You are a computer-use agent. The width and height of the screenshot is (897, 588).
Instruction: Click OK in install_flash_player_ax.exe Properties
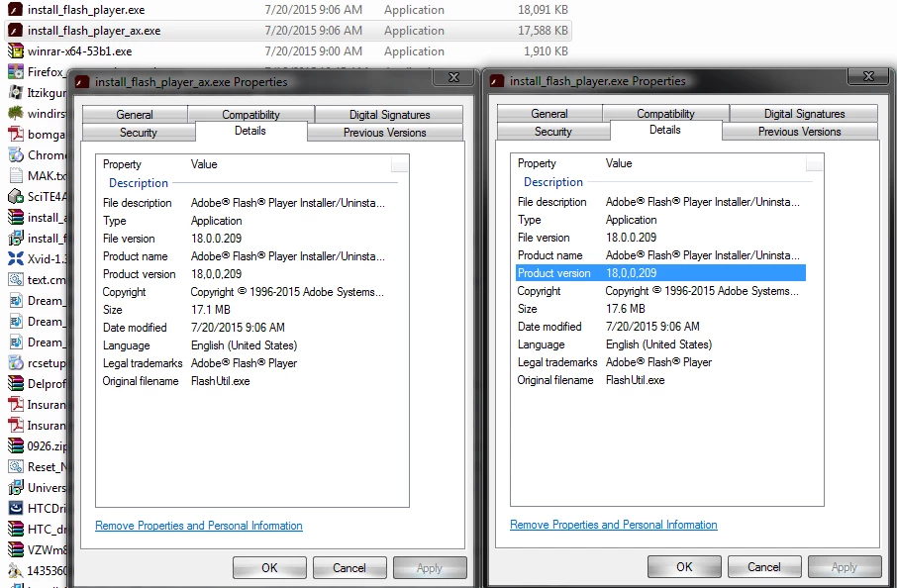click(x=269, y=568)
